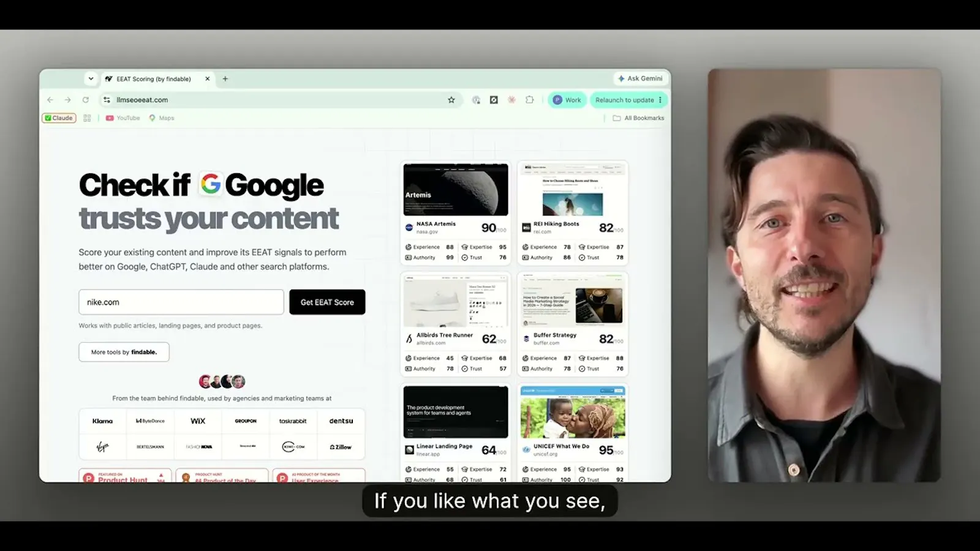
Task: Click the Product Hunt featured badge
Action: pos(126,476)
